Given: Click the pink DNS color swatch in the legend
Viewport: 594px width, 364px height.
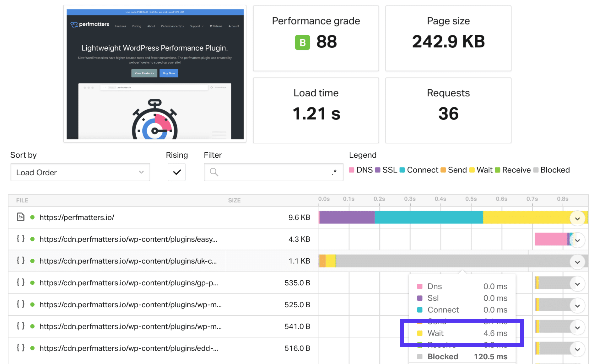Looking at the screenshot, I should pos(352,170).
